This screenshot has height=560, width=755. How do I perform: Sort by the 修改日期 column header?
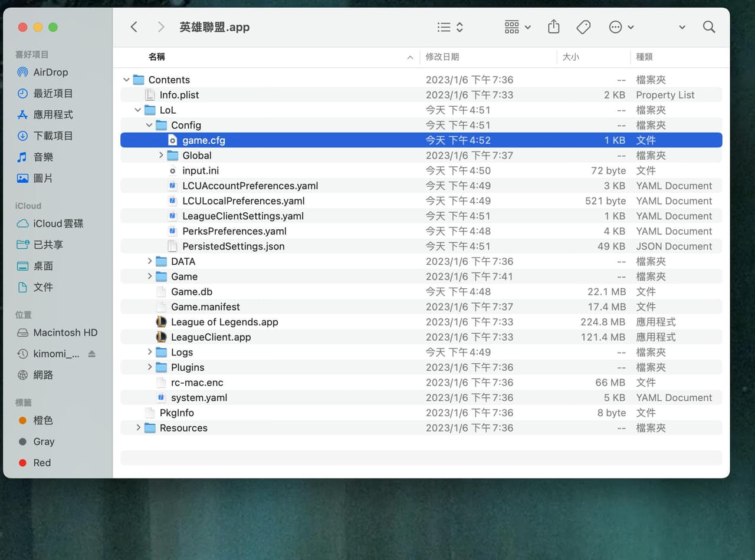442,57
